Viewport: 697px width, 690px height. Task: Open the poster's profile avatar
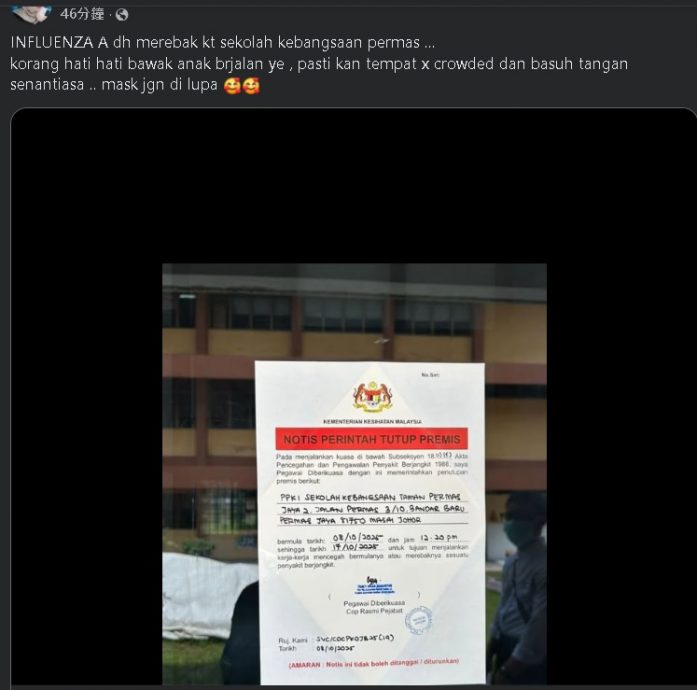click(x=31, y=13)
